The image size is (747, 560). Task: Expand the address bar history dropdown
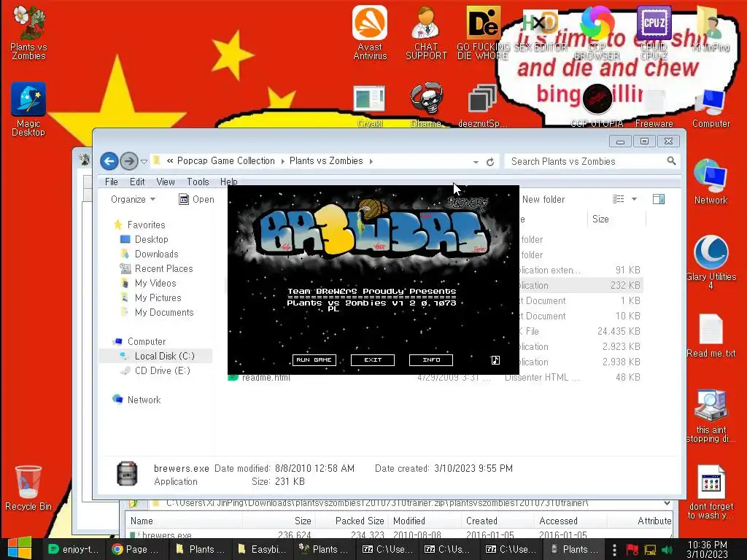(476, 162)
